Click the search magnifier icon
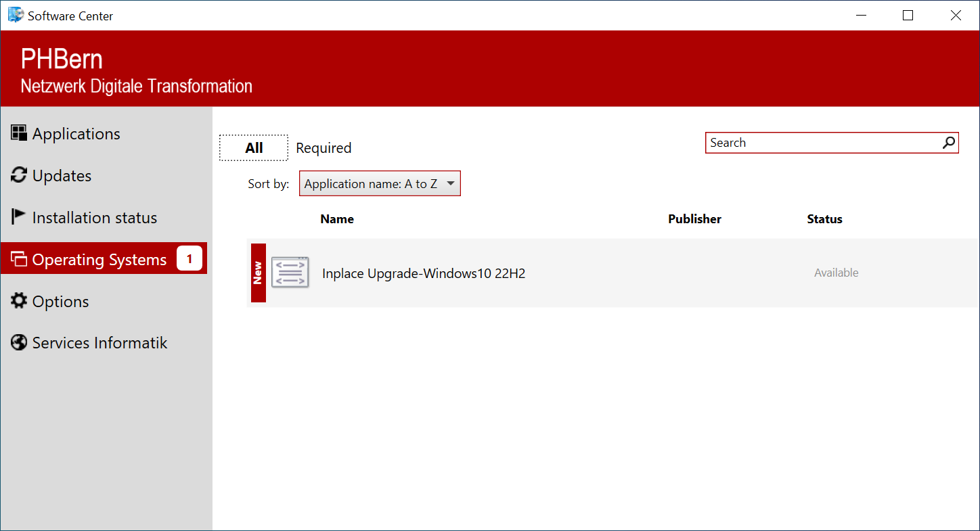 click(949, 143)
